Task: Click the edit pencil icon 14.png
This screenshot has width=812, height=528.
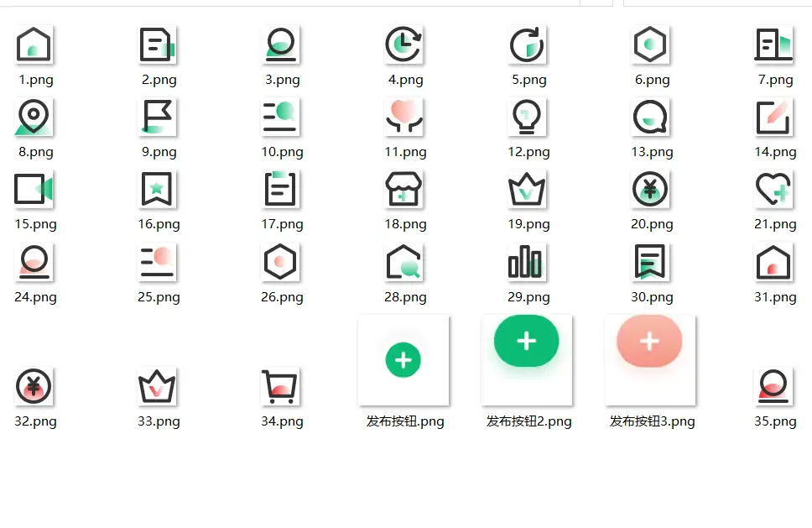Action: coord(773,117)
